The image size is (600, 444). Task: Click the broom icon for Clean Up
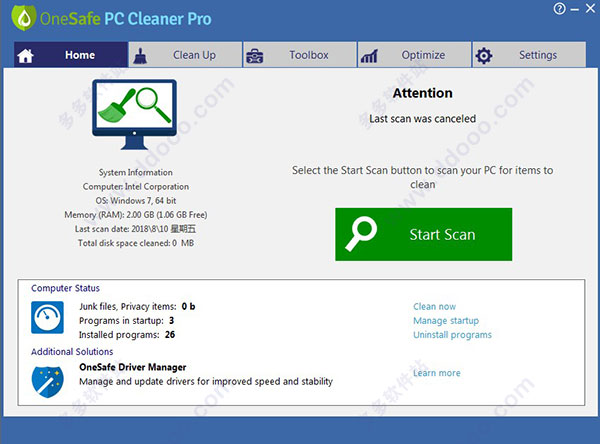click(x=140, y=56)
